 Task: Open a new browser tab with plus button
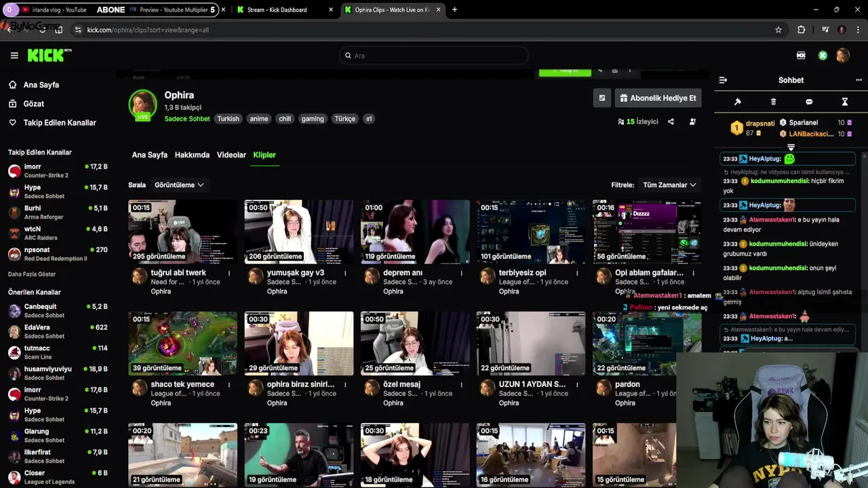coord(454,9)
